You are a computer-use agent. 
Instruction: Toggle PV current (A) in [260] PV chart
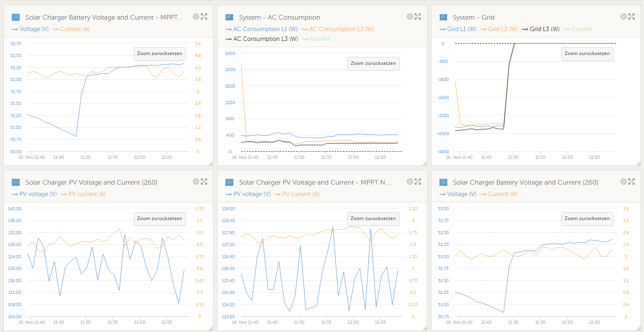(x=83, y=194)
